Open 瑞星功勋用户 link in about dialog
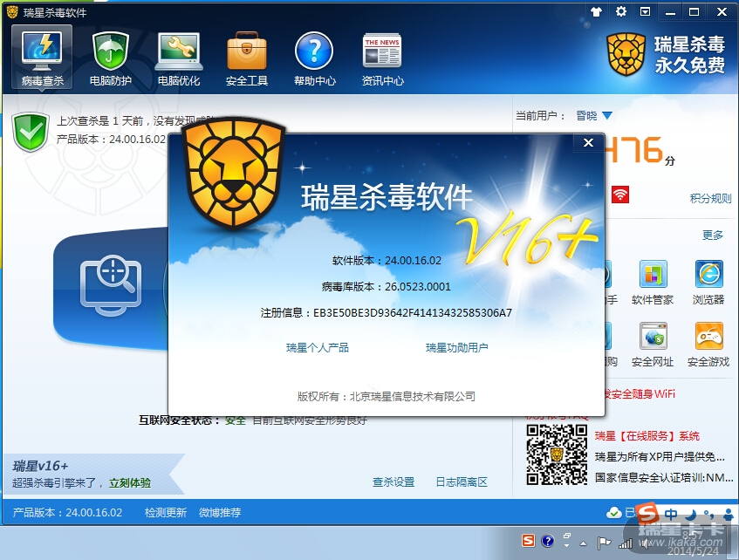The width and height of the screenshot is (739, 560). coord(456,348)
